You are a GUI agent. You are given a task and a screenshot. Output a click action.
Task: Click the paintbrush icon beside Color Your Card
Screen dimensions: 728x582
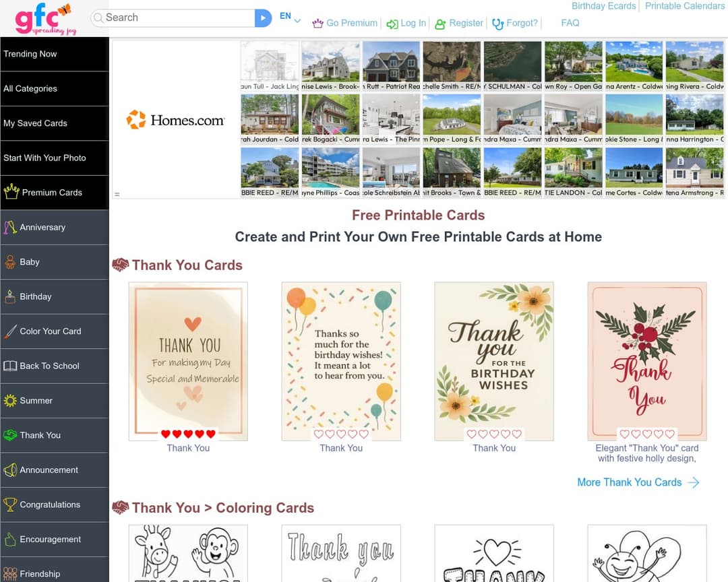pos(12,331)
